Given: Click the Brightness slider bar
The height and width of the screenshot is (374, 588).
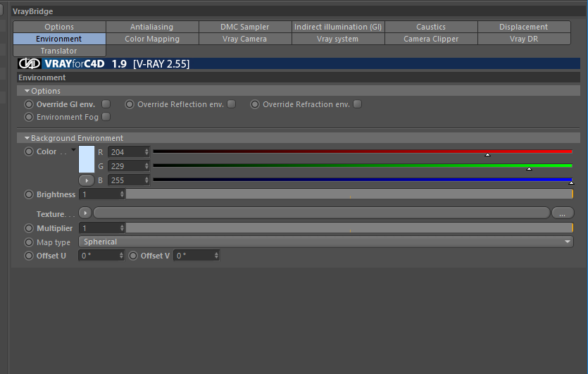Looking at the screenshot, I should (349, 194).
